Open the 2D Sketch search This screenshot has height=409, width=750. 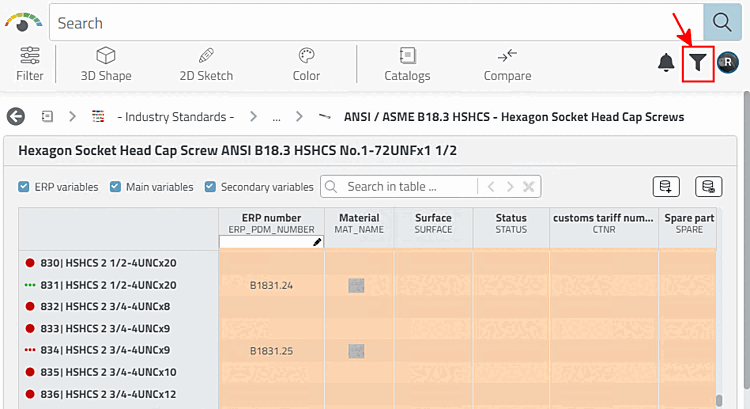point(206,63)
